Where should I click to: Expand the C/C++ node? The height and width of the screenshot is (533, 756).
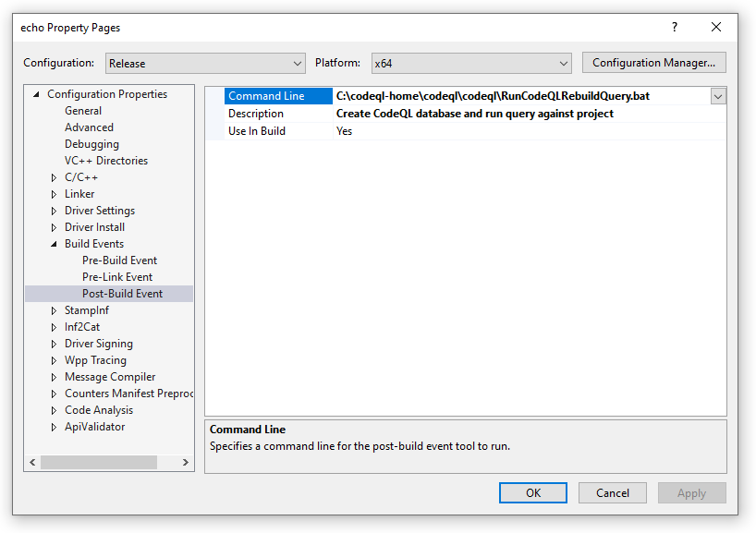coord(54,176)
